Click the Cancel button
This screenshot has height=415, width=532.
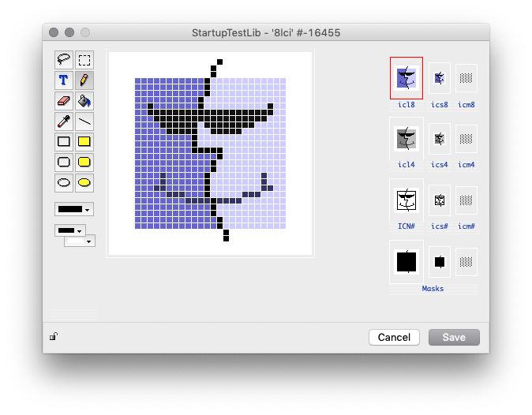click(394, 337)
